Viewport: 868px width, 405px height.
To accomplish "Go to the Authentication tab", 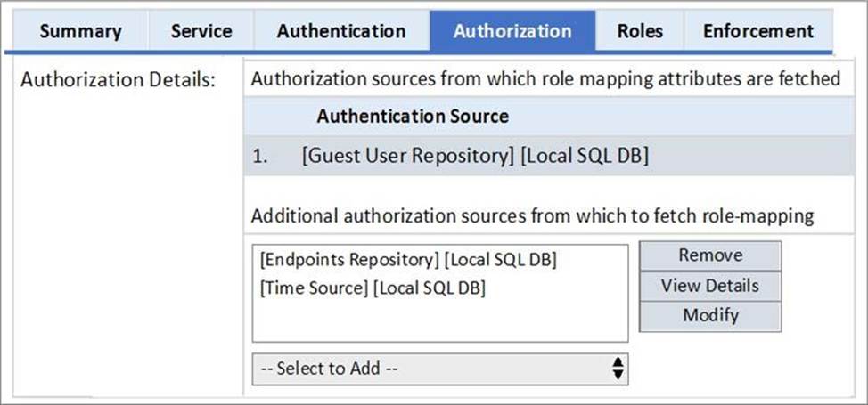I will click(340, 31).
